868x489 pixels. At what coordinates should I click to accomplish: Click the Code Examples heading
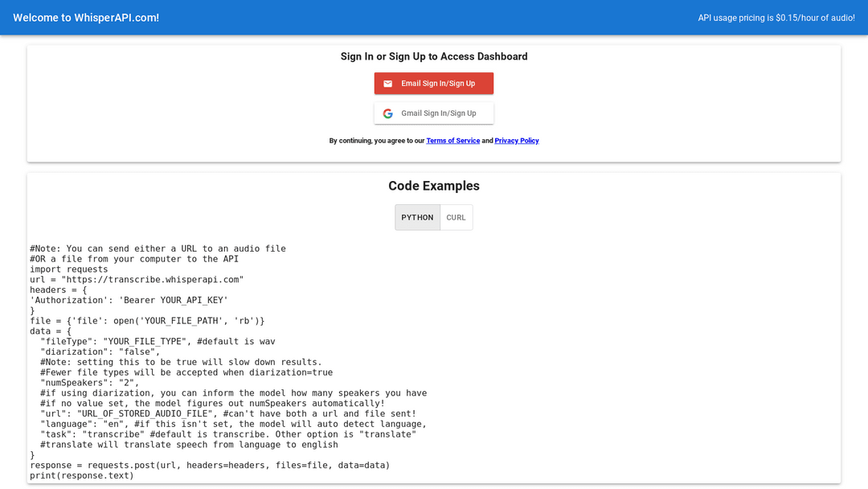(434, 186)
